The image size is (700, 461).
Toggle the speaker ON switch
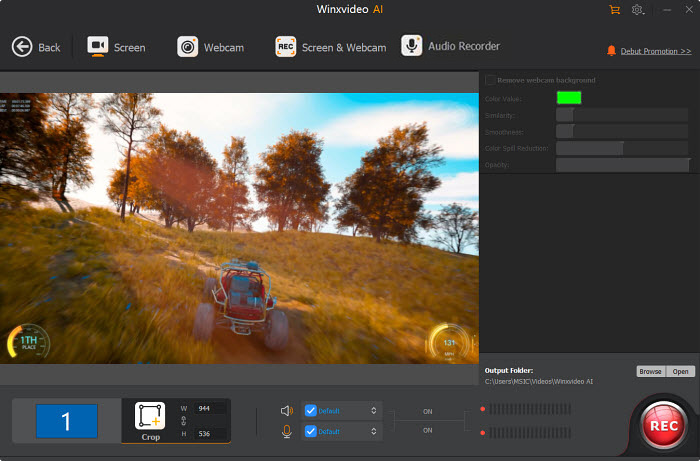click(428, 411)
